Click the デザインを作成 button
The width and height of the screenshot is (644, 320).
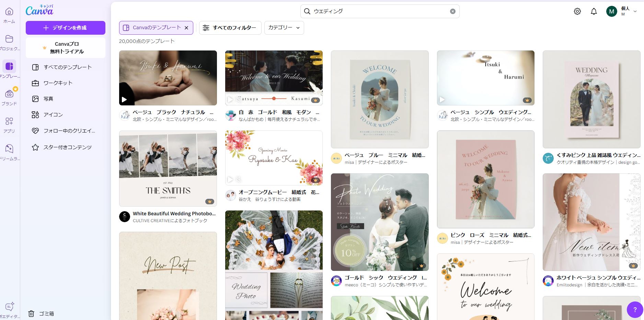65,28
